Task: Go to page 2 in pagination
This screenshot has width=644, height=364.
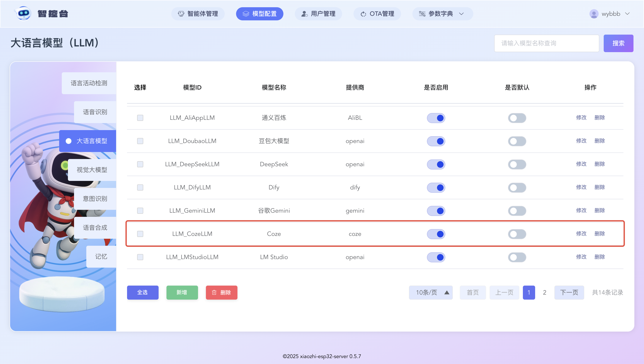Action: click(545, 292)
